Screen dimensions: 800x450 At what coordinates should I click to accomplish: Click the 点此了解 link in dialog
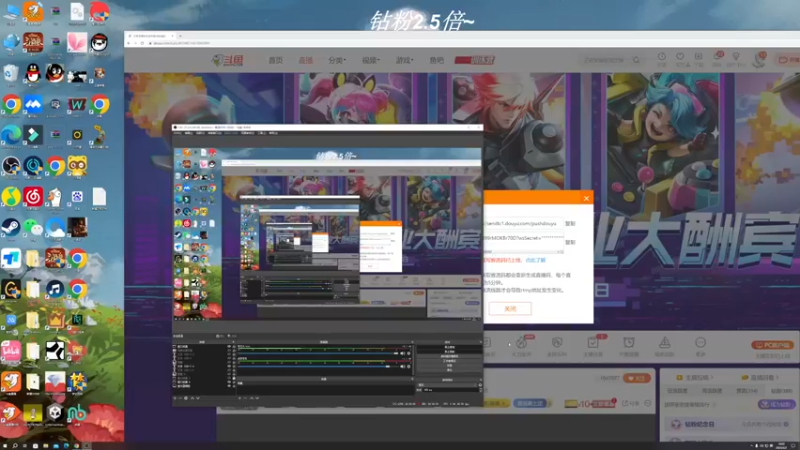click(x=535, y=260)
